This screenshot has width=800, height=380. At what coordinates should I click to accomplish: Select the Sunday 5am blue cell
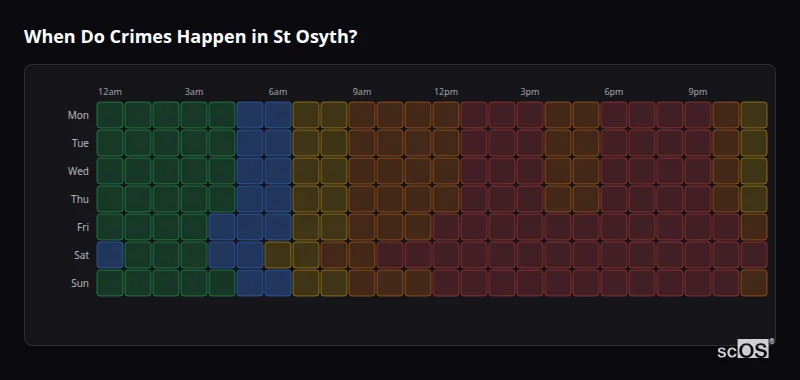click(250, 283)
